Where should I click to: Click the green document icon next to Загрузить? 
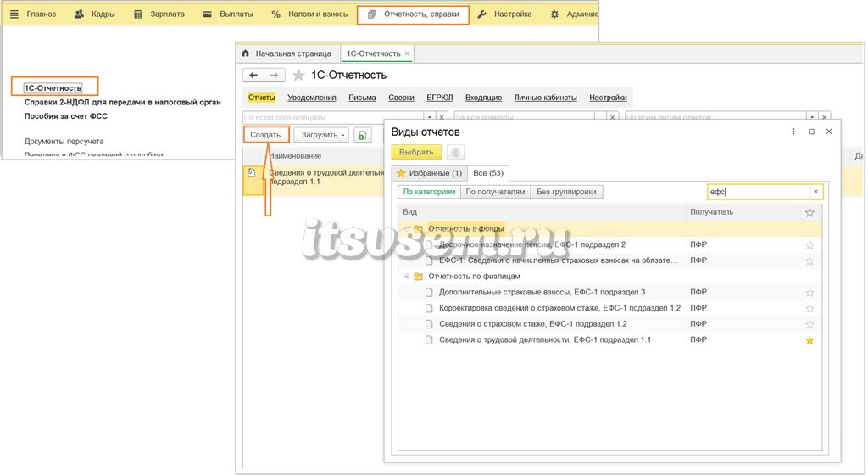(362, 135)
